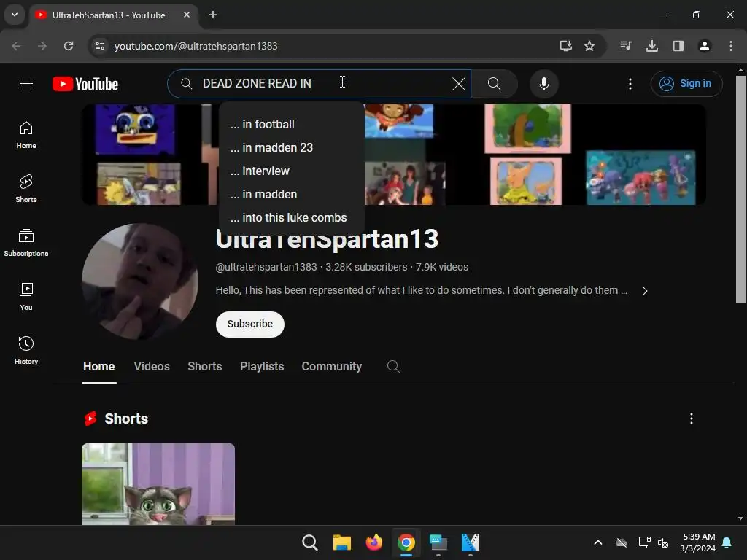The height and width of the screenshot is (560, 747).
Task: Open Windows taskbar Search
Action: coord(309,542)
